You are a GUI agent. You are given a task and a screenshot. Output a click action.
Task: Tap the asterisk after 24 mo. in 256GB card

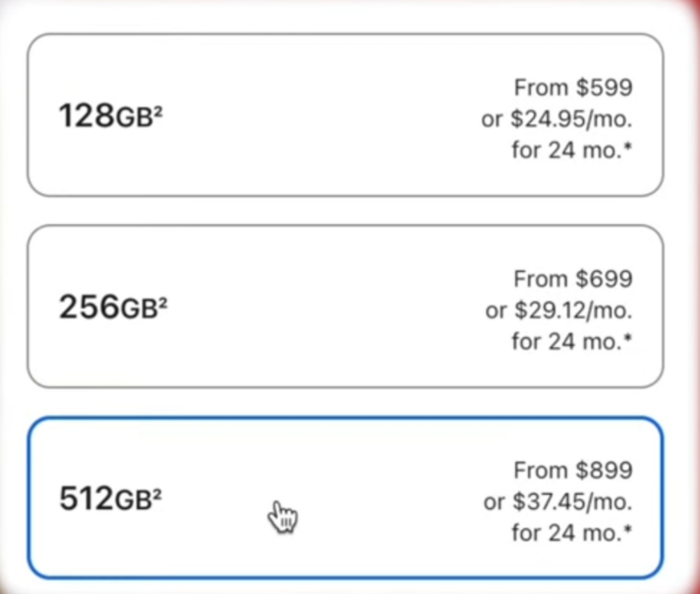(x=628, y=337)
